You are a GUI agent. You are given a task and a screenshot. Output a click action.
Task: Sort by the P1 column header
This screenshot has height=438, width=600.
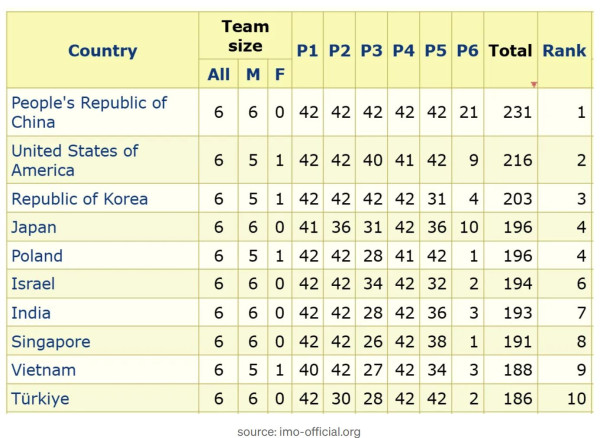pyautogui.click(x=307, y=50)
